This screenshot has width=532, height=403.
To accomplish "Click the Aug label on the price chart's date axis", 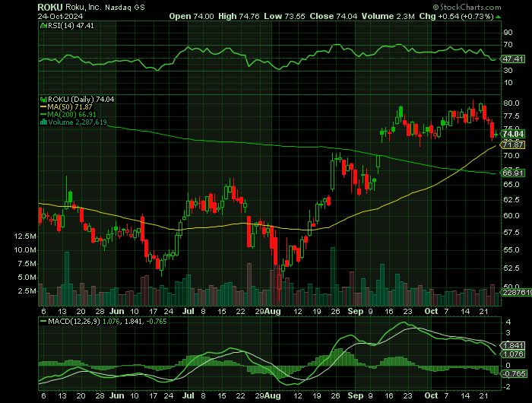I will [273, 311].
